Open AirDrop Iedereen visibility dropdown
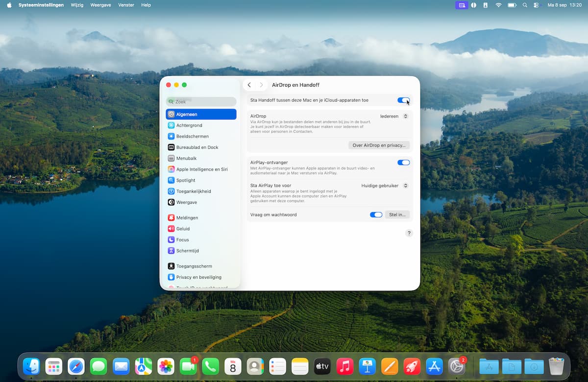The height and width of the screenshot is (382, 588). click(394, 116)
